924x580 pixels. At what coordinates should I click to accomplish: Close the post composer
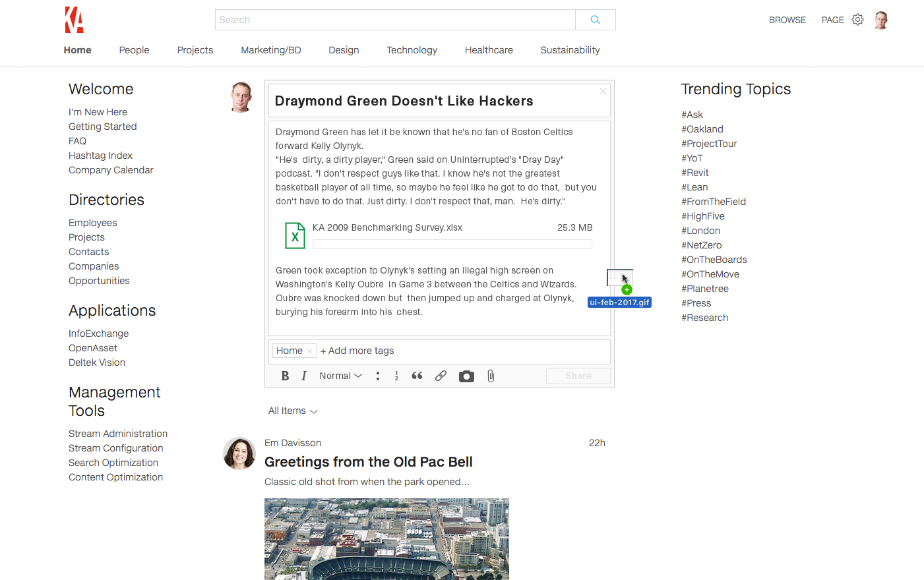point(603,92)
